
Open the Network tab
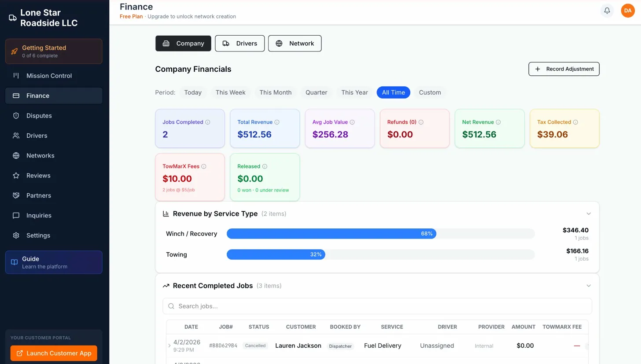point(295,44)
